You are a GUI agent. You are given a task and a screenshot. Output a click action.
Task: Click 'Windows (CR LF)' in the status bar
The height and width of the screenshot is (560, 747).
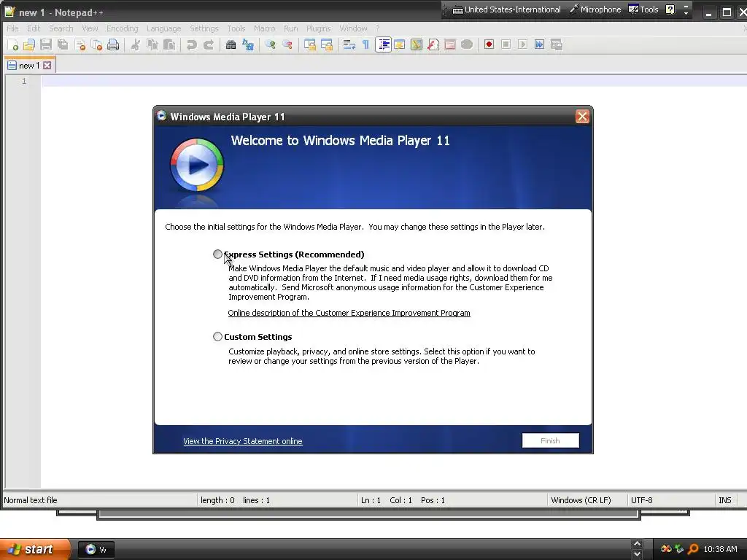[581, 500]
